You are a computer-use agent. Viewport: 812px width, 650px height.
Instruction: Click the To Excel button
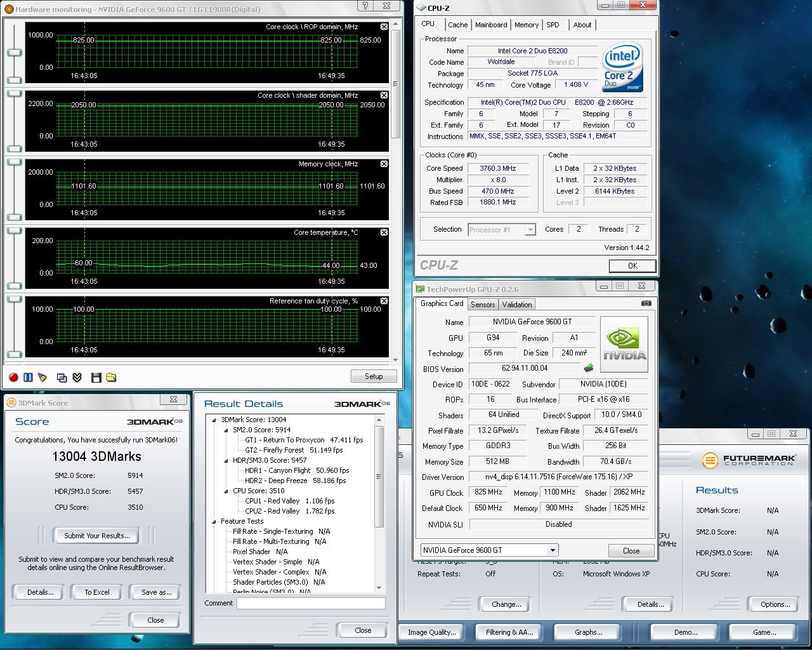pyautogui.click(x=97, y=592)
